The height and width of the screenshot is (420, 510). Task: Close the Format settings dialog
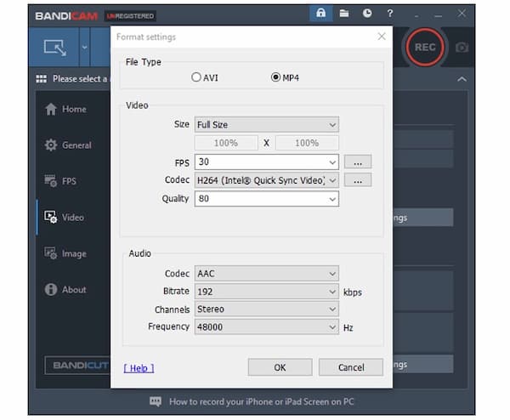pyautogui.click(x=382, y=37)
